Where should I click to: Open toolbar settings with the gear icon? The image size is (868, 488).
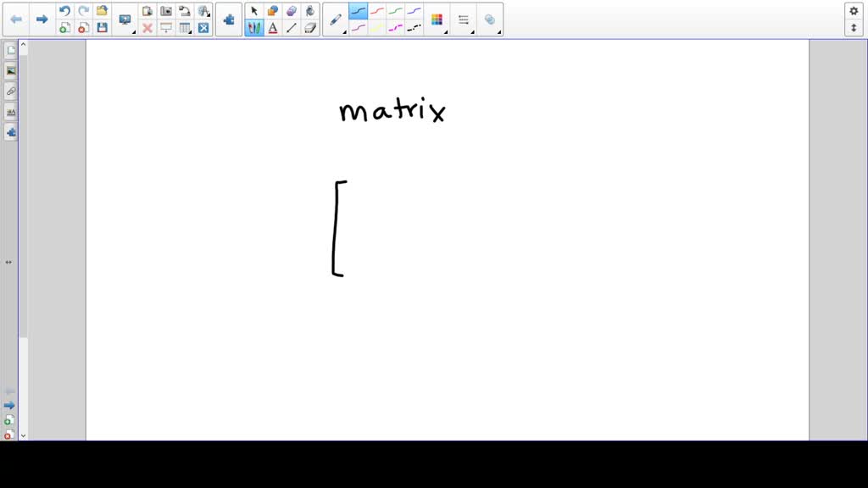[x=854, y=10]
